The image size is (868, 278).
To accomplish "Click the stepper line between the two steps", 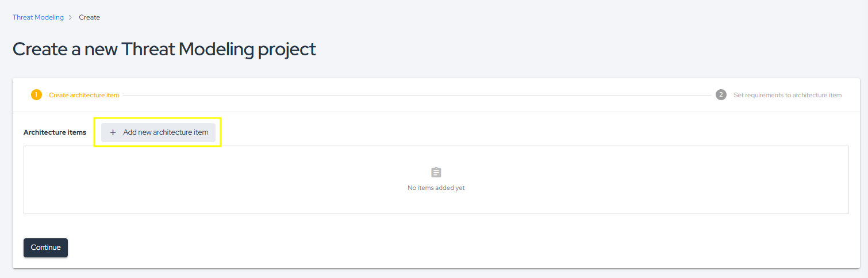I will click(417, 95).
